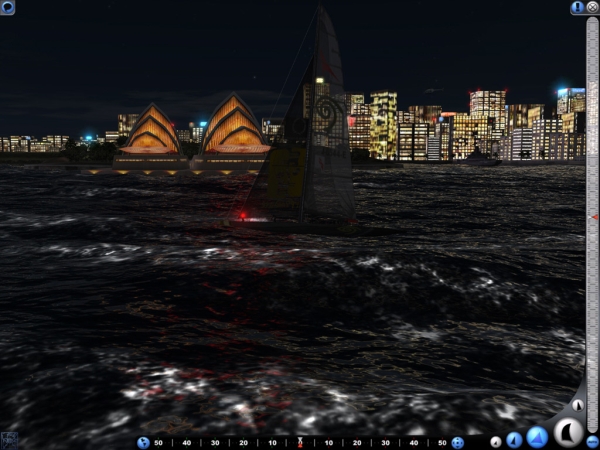The height and width of the screenshot is (450, 600).
Task: Click top of the vertical trim gauge
Action: 592,22
